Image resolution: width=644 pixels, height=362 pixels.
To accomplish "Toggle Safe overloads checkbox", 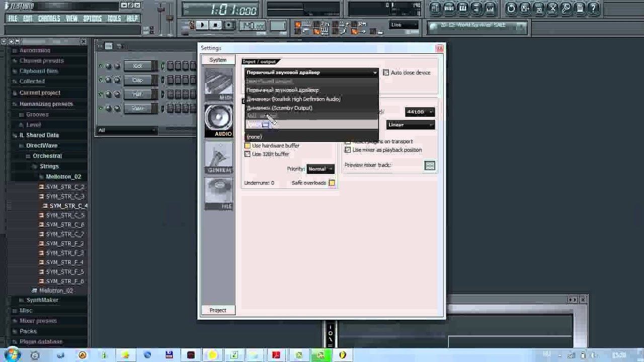I will [332, 183].
